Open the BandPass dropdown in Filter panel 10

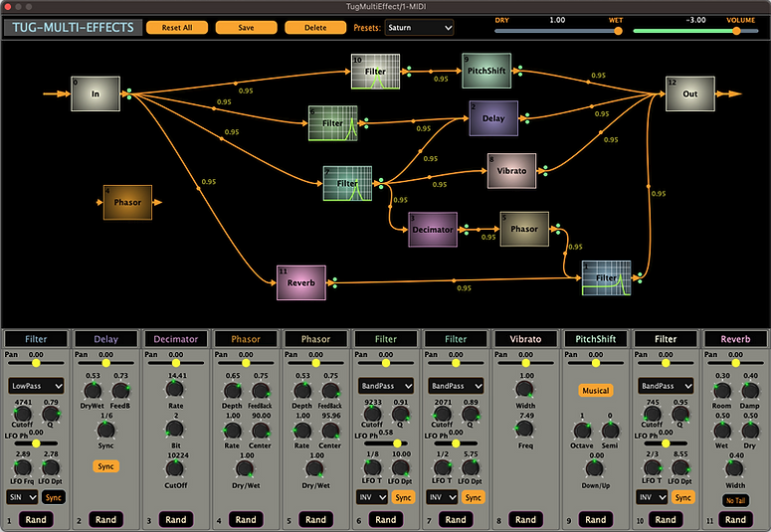(666, 386)
